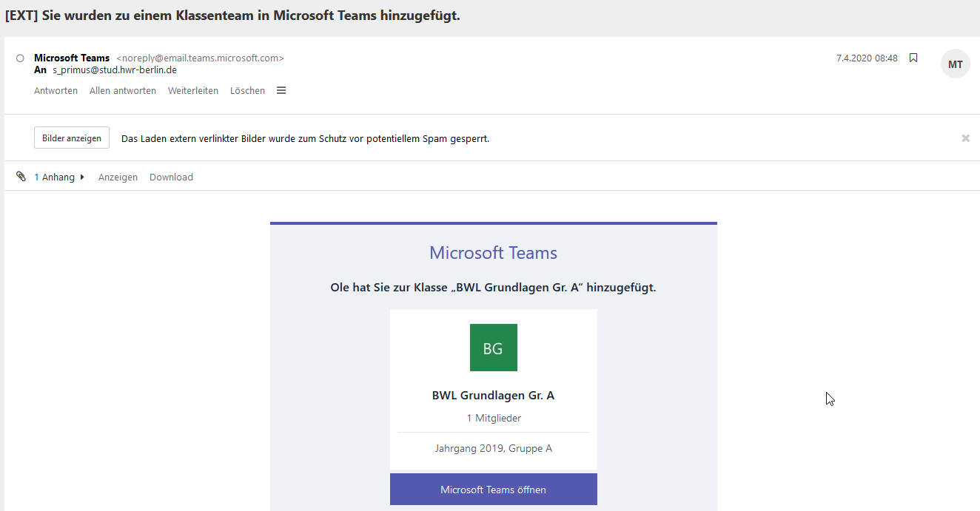Expand the 1 Anhang attachment list
This screenshot has height=511, width=980.
click(59, 177)
